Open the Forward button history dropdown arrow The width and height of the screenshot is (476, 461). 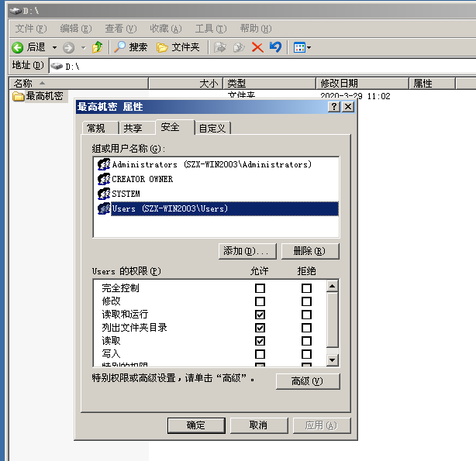[84, 47]
